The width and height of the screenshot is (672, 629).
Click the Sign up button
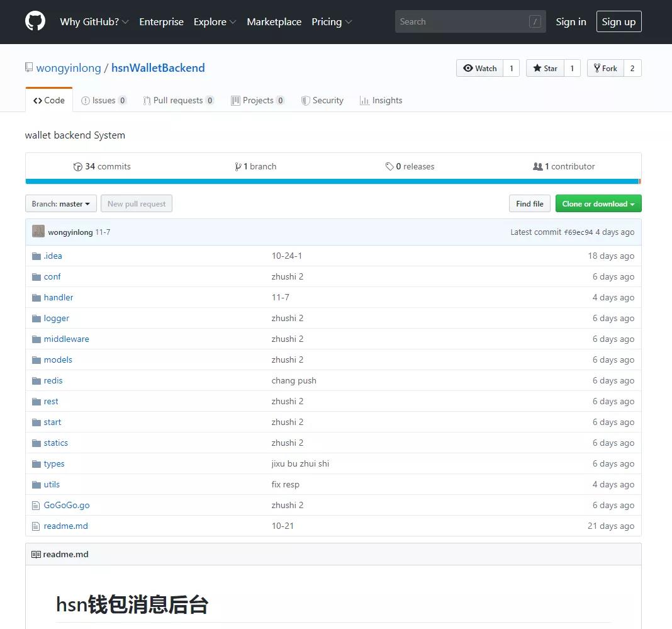[619, 21]
